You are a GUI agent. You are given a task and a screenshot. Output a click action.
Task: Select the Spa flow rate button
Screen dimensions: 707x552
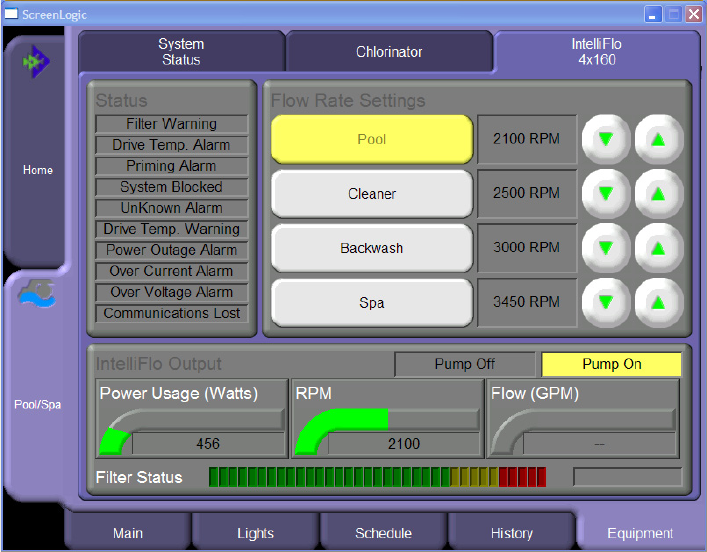coord(372,303)
